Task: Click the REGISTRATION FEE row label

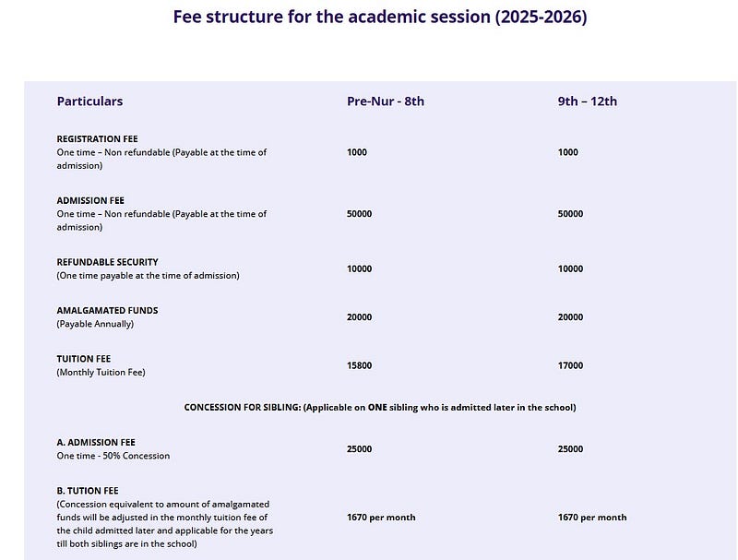Action: click(x=98, y=138)
